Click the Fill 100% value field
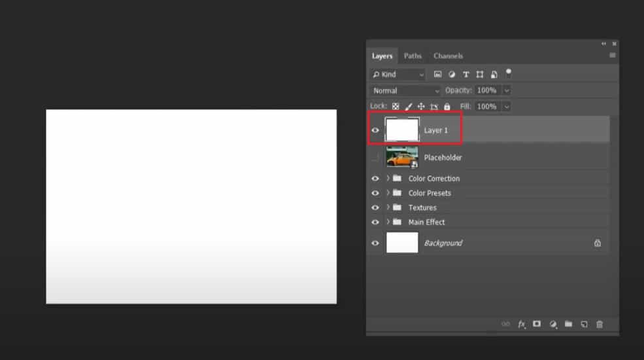The image size is (644, 360). [x=488, y=107]
